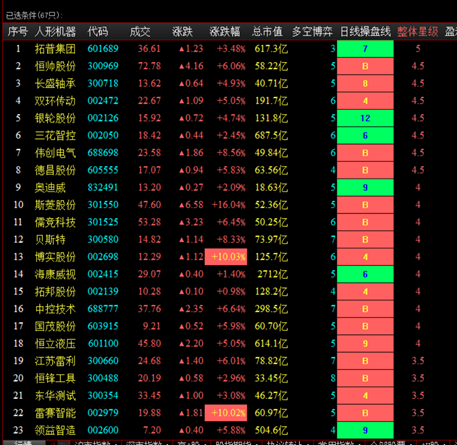Select stock 斯菱股份
The width and height of the screenshot is (457, 445).
point(55,205)
